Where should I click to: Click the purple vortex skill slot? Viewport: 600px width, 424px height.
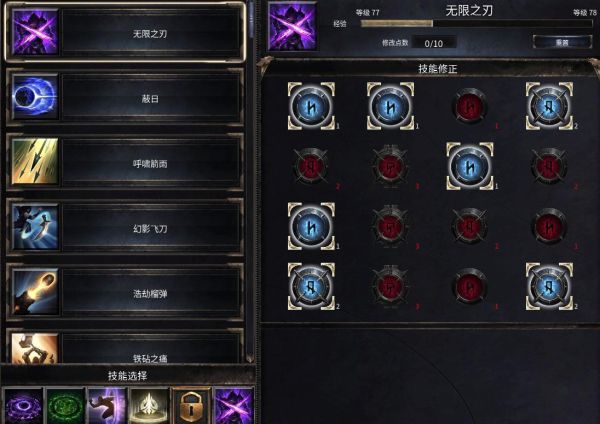(x=23, y=406)
